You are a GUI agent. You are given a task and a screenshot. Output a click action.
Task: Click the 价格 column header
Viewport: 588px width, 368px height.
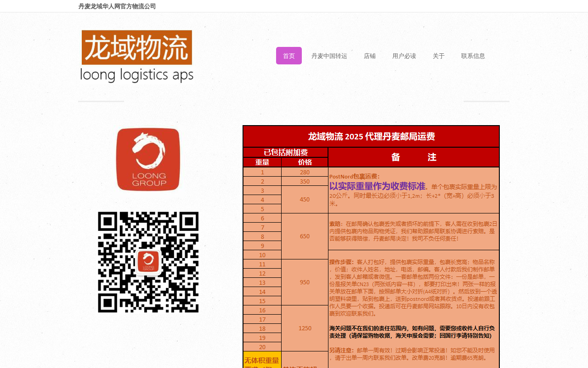305,162
